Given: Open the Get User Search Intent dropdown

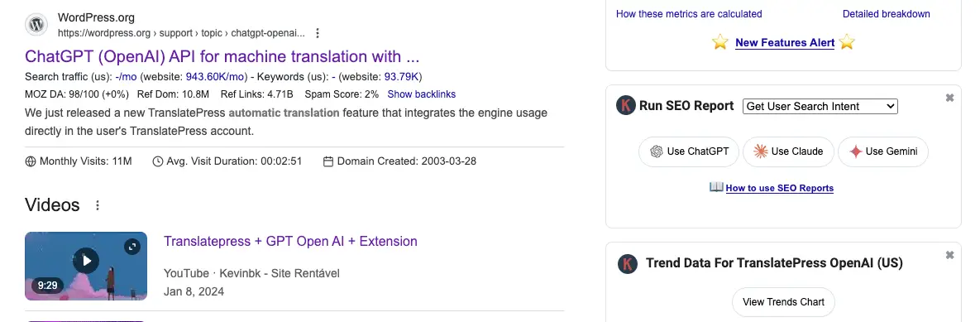Looking at the screenshot, I should coord(820,106).
